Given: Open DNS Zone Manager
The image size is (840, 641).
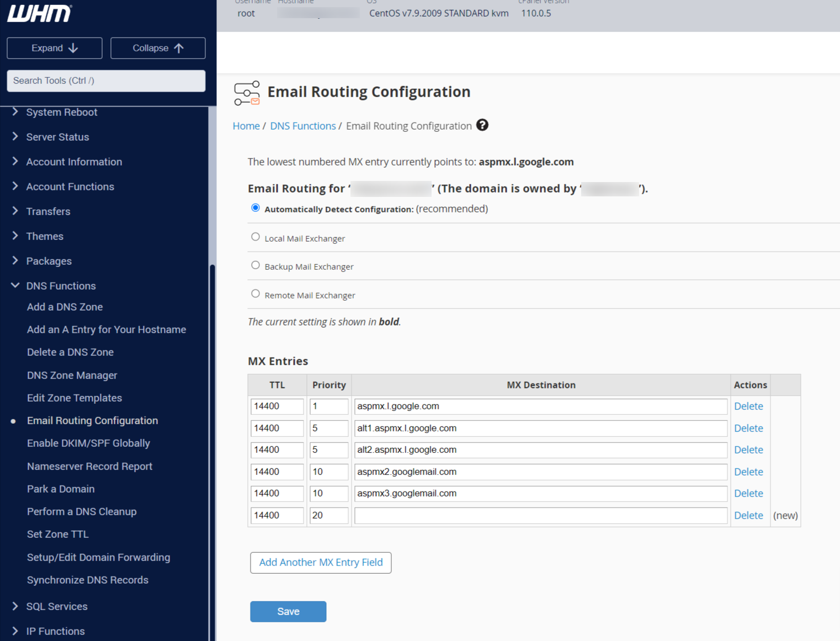Looking at the screenshot, I should click(72, 375).
